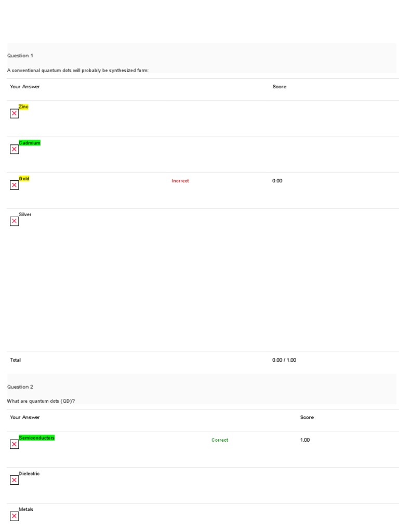Toggle the Zinc answer checkbox
Screen dimensions: 399x532
click(x=14, y=114)
